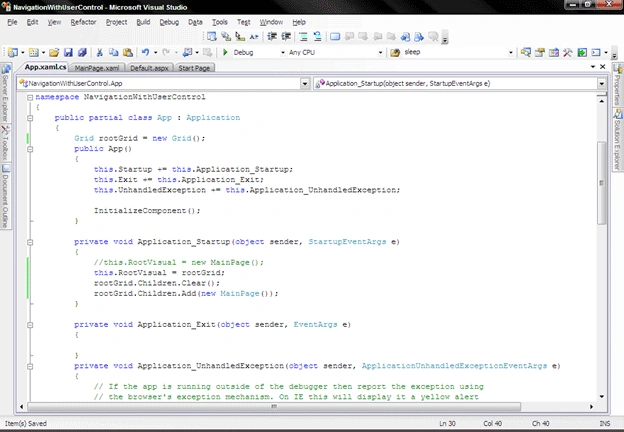Expand the Undo history dropdown arrow
The height and width of the screenshot is (432, 624).
155,53
